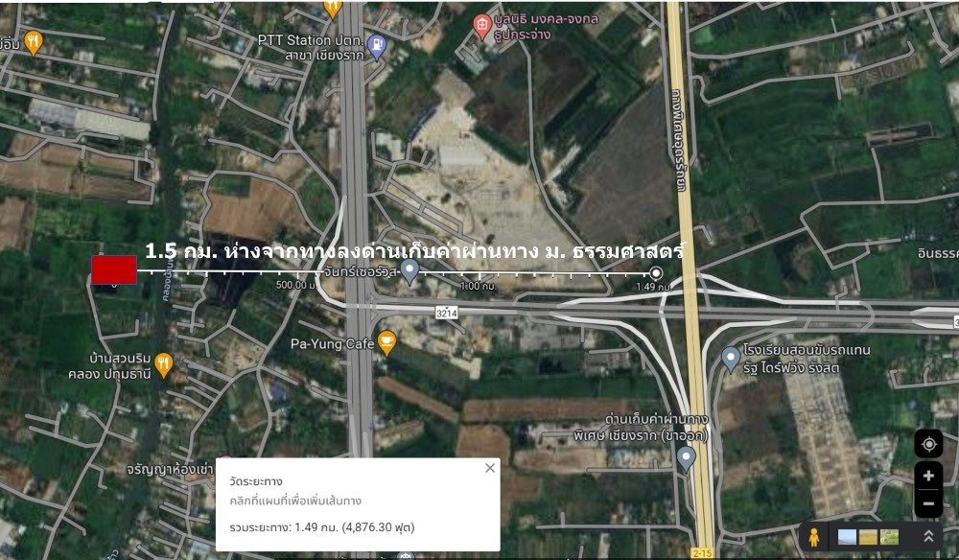Open the Pa-Yung Cafe coffee marker
The image size is (959, 560).
[386, 341]
